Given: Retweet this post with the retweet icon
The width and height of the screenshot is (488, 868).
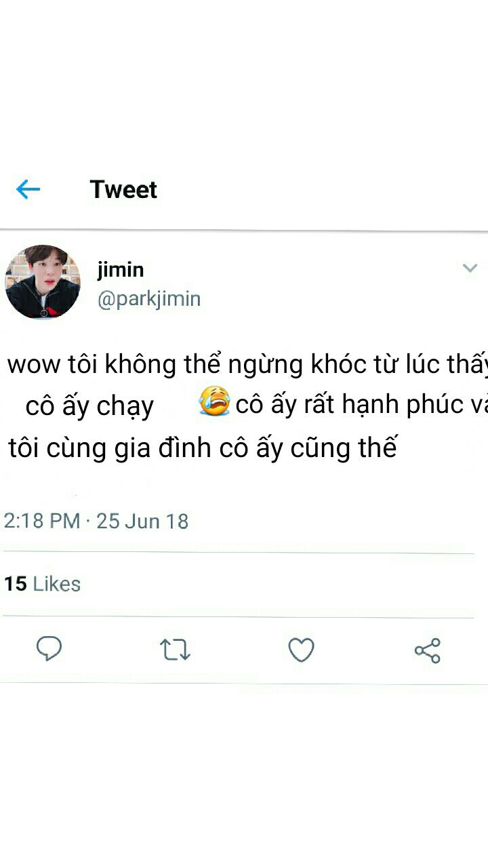Looking at the screenshot, I should pos(175,650).
